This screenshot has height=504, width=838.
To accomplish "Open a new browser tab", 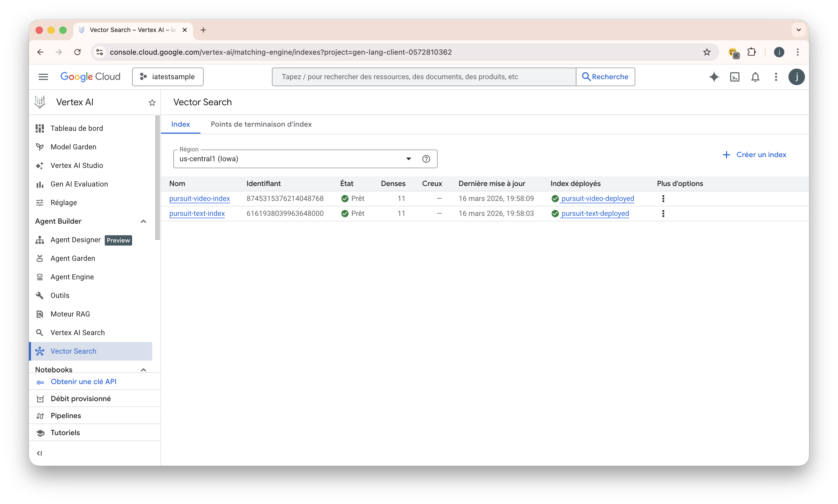I will coord(203,30).
